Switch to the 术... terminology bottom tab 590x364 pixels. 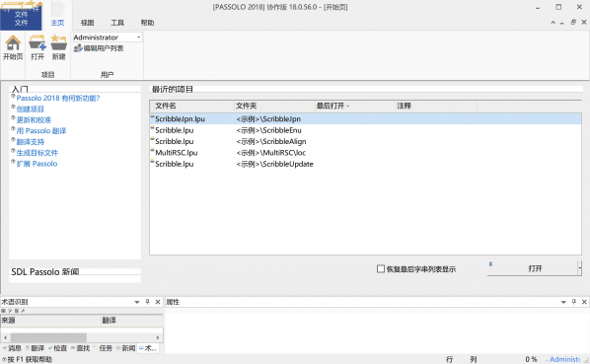click(x=148, y=348)
